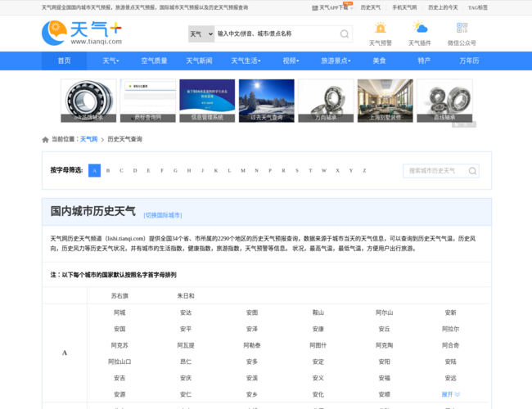532x409 pixels.
Task: Open 阿克苏 city history weather link
Action: pos(119,345)
